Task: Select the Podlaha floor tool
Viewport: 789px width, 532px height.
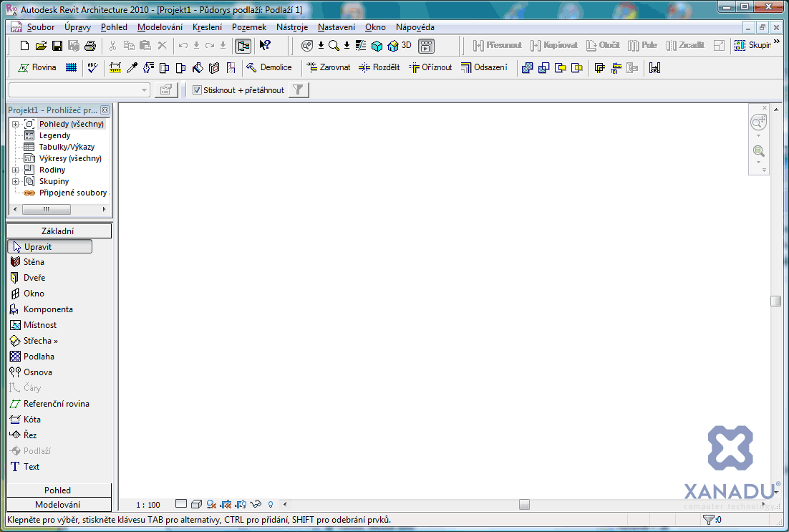Action: coord(32,357)
